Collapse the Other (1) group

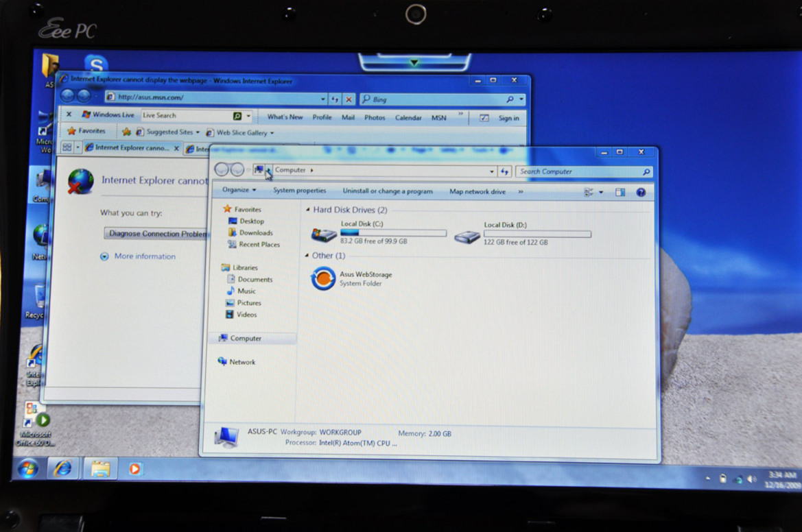tap(307, 256)
